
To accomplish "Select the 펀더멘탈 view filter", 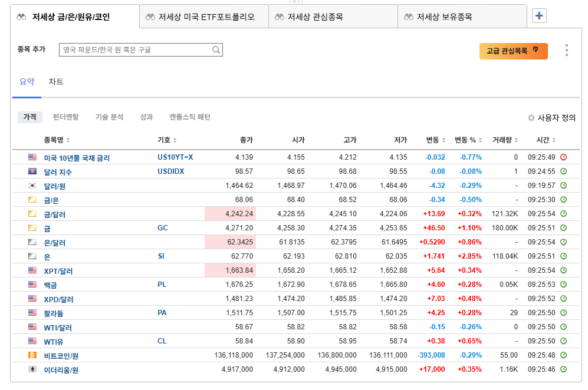I will tap(65, 117).
